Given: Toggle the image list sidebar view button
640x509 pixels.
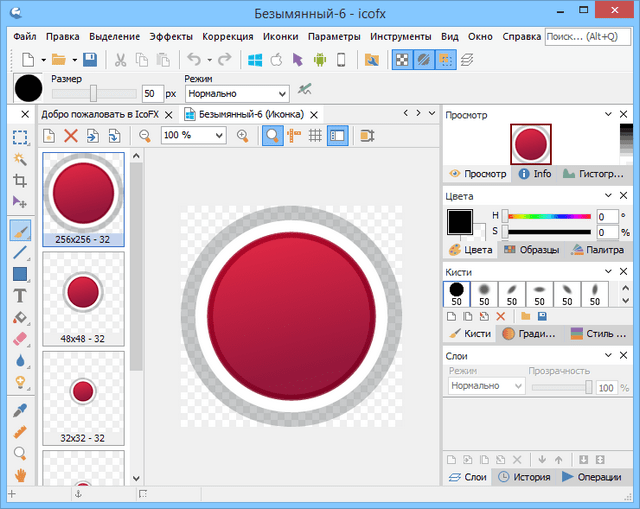Looking at the screenshot, I should tap(337, 135).
